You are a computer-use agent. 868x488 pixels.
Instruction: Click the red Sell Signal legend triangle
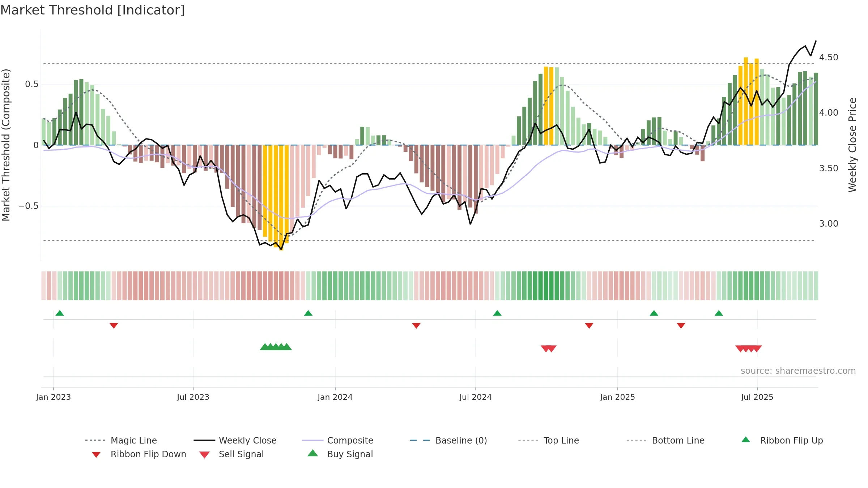(204, 455)
